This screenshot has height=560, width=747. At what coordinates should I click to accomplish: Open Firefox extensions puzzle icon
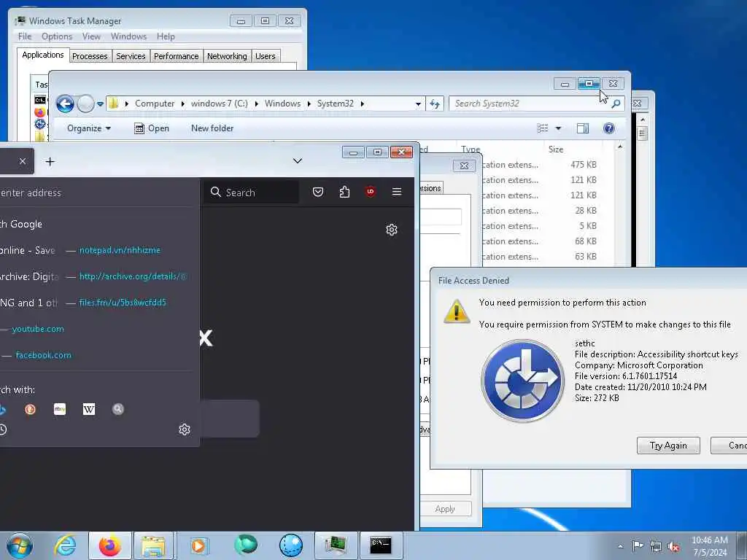[344, 192]
